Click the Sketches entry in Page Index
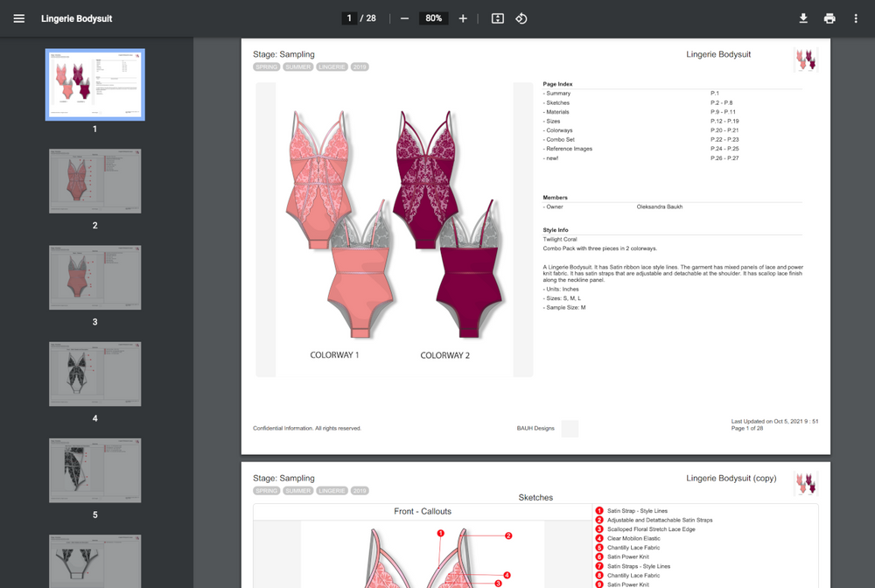The width and height of the screenshot is (875, 588). [558, 102]
